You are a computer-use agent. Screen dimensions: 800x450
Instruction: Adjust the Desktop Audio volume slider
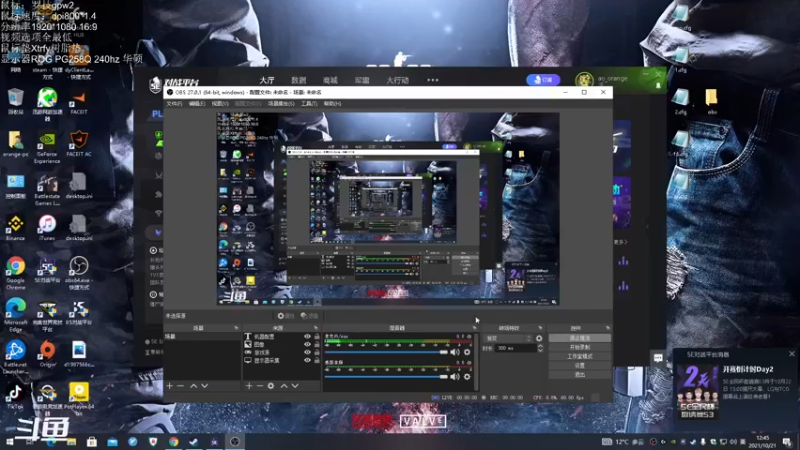pos(386,377)
